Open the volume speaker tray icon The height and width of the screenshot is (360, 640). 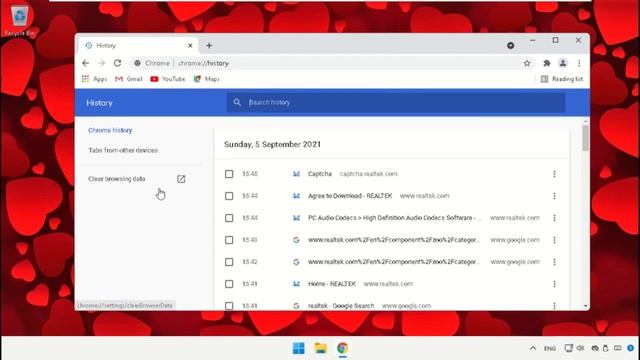coord(580,348)
